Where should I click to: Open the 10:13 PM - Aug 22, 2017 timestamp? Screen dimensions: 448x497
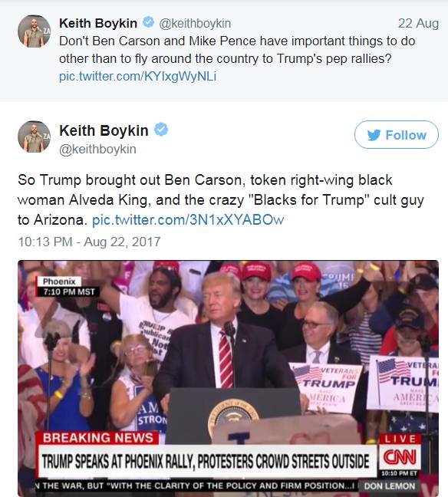point(90,242)
